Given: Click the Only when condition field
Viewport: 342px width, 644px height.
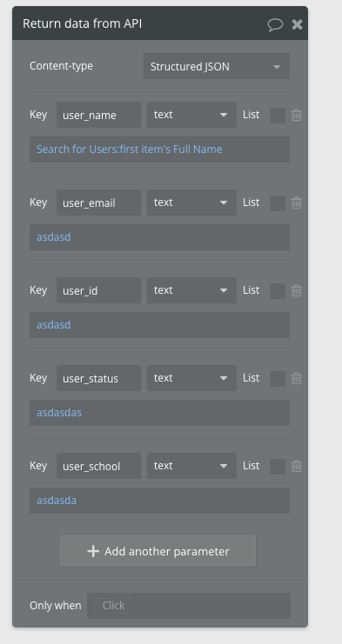Looking at the screenshot, I should pyautogui.click(x=189, y=606).
